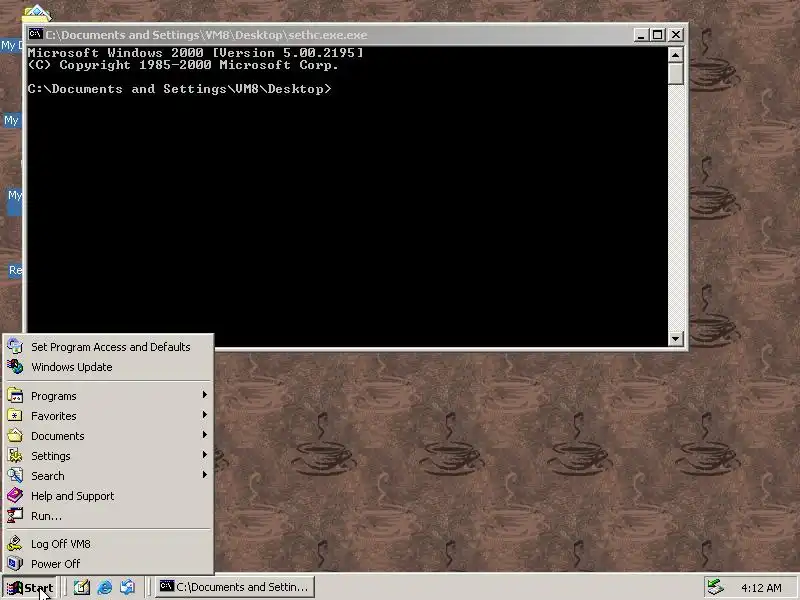The image size is (800, 600).
Task: Click the Programs folder icon
Action: (15, 395)
